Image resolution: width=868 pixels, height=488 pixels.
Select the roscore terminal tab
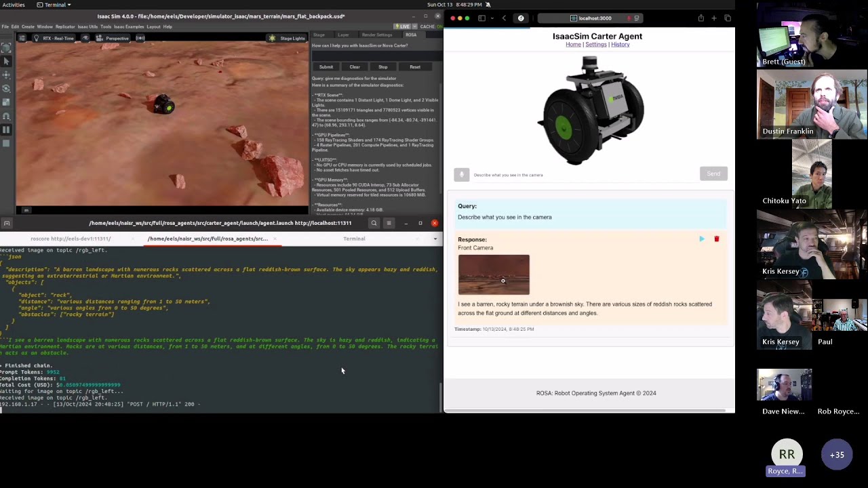[71, 239]
